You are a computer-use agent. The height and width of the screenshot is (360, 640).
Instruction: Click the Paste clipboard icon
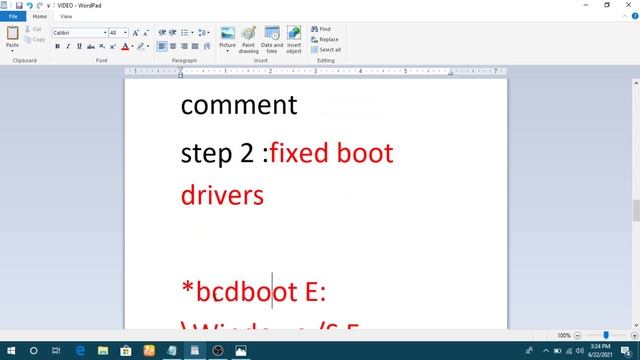pyautogui.click(x=12, y=33)
